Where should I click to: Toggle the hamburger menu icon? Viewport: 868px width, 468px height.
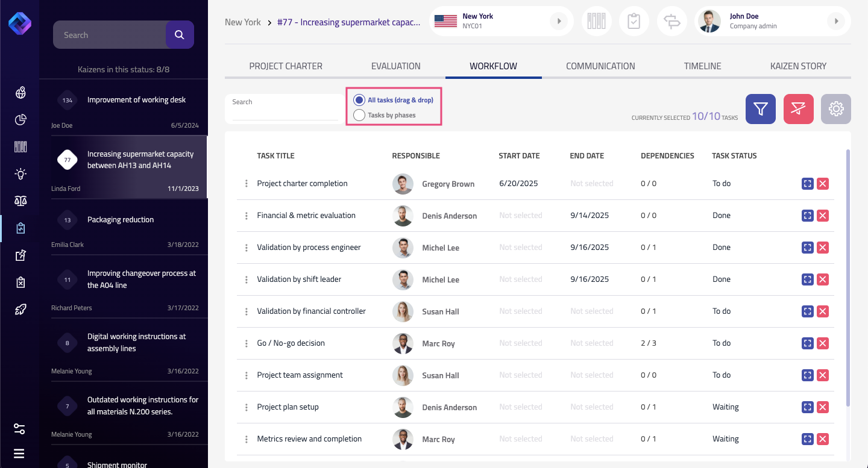coord(20,454)
